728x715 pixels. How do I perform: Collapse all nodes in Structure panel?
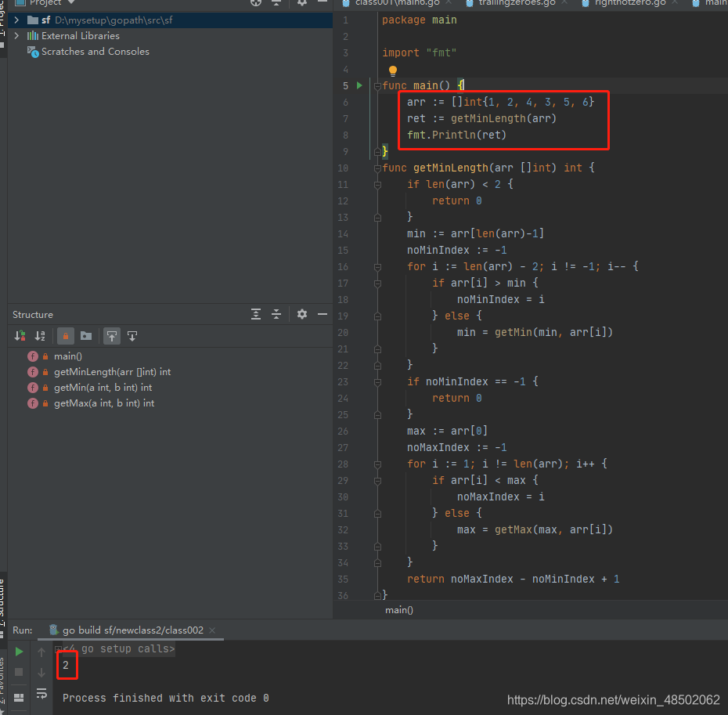tap(276, 315)
